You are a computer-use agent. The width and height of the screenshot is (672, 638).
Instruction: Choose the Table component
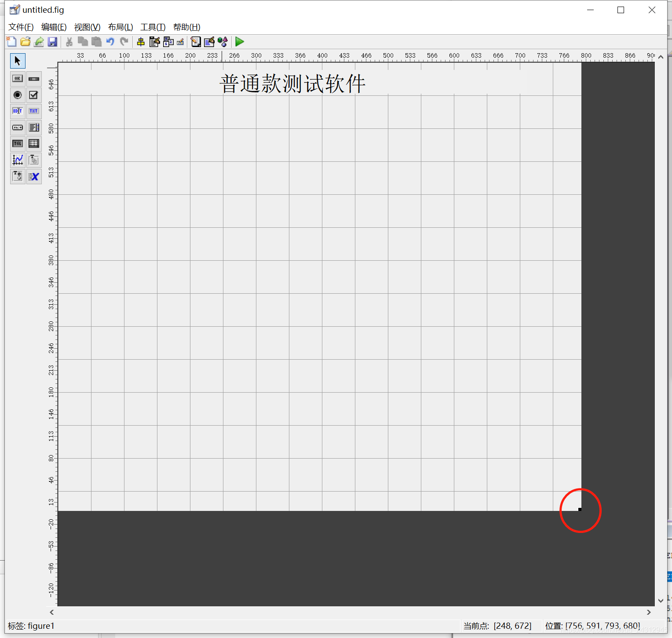click(34, 144)
